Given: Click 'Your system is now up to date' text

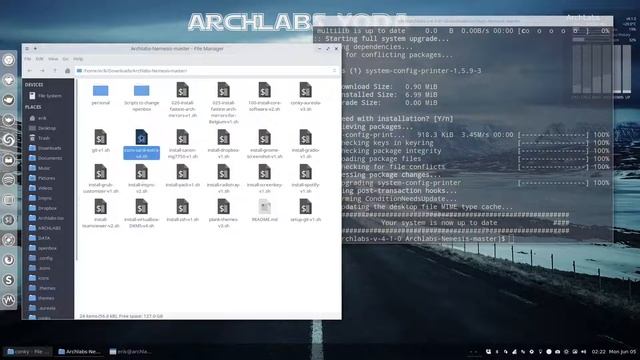Looking at the screenshot, I should [440, 223].
